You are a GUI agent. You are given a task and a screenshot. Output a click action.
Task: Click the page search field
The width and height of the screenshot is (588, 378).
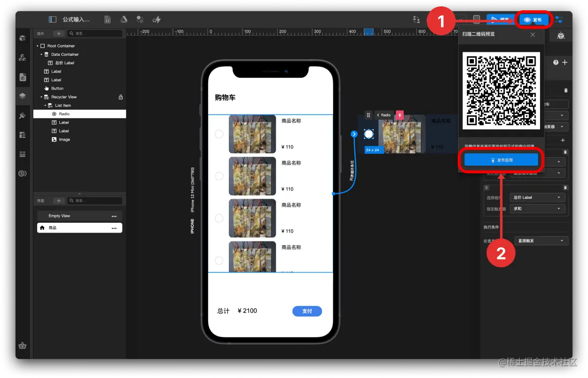point(95,201)
